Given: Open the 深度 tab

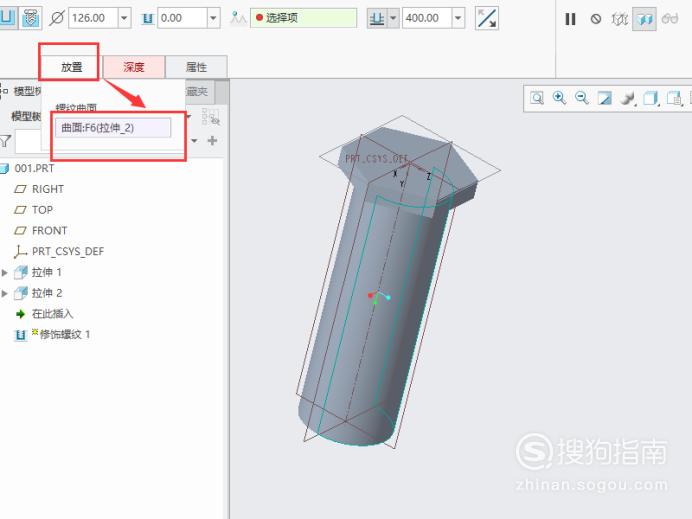Looking at the screenshot, I should pos(134,67).
